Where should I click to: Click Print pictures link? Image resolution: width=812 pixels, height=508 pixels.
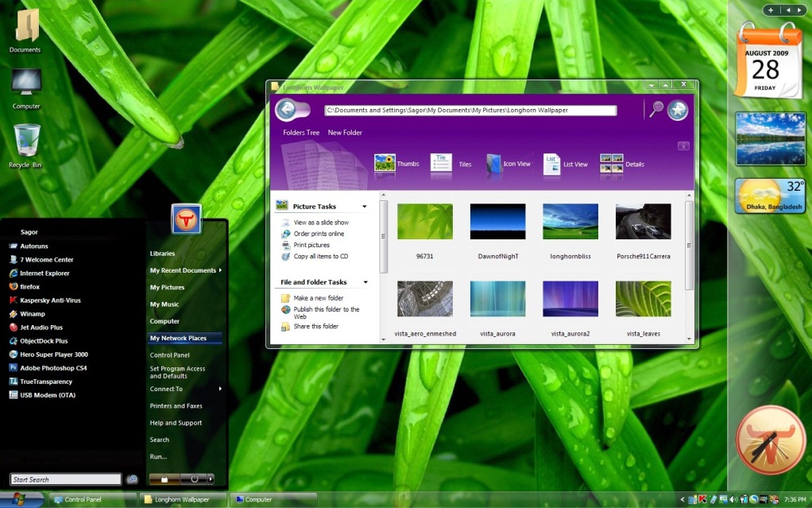[x=311, y=245]
